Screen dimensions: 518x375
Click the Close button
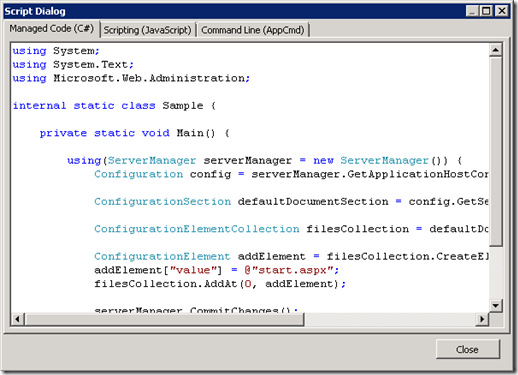click(467, 349)
